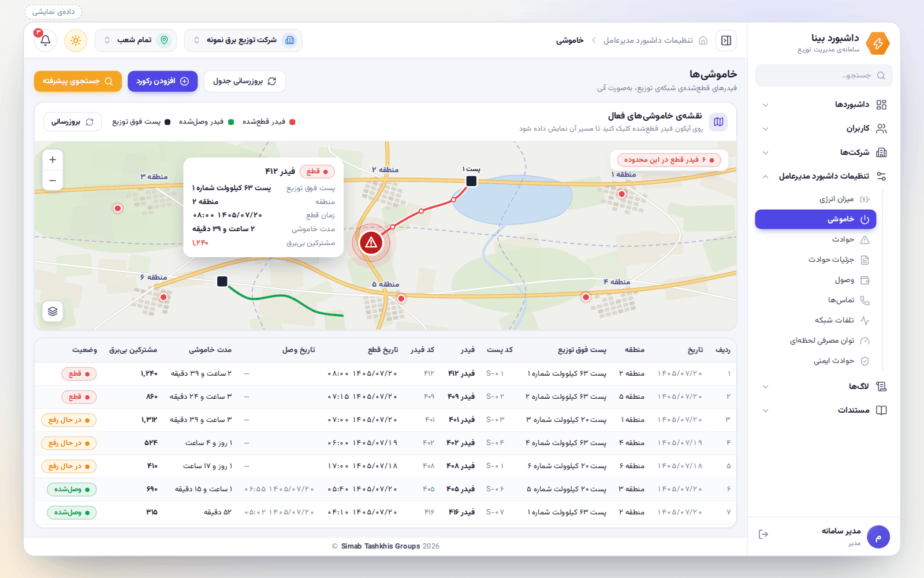Open حوادث menu item

point(815,240)
